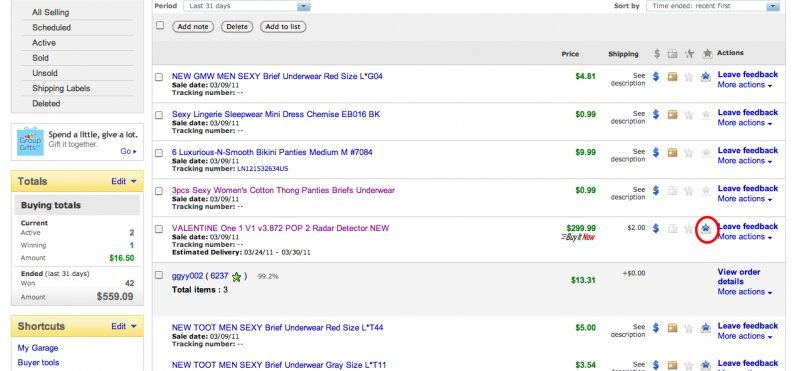The height and width of the screenshot is (371, 800).
Task: Open Buyer tools shortcut
Action: tap(38, 363)
